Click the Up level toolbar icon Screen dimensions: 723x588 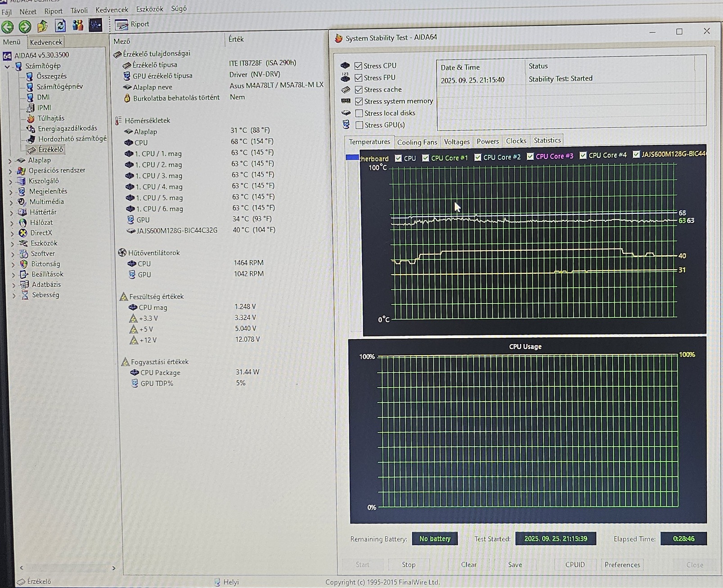[x=43, y=26]
